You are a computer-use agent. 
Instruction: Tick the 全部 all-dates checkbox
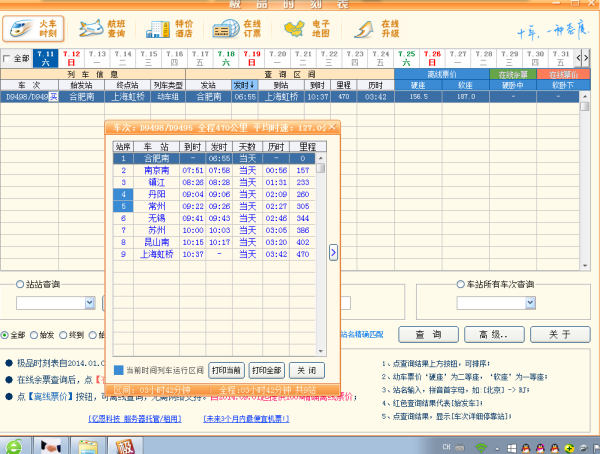click(7, 59)
